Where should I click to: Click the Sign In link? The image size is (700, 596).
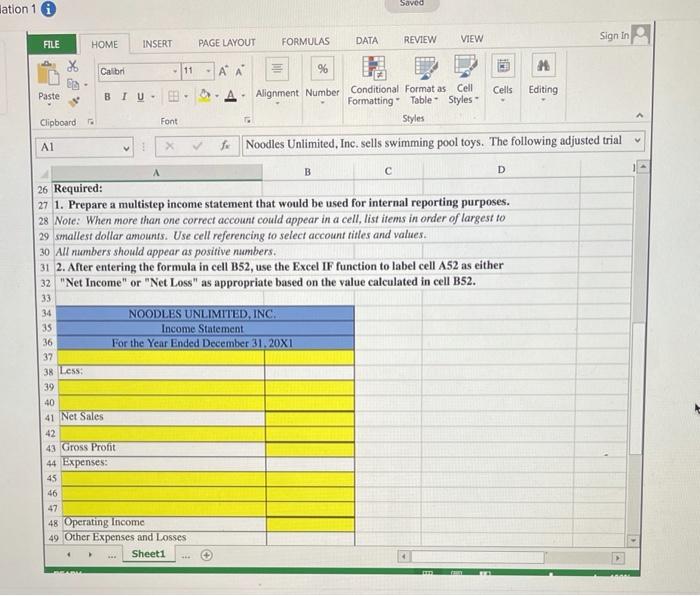pyautogui.click(x=614, y=36)
